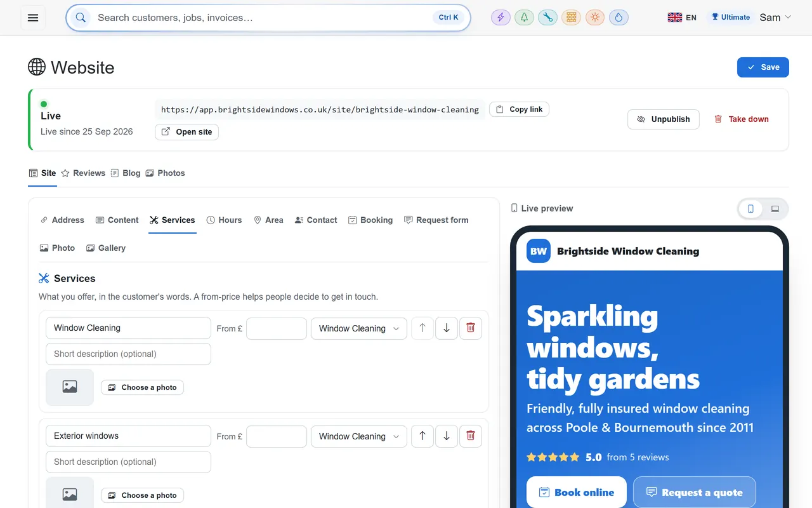Viewport: 812px width, 508px height.
Task: Copy the site link
Action: pos(519,109)
